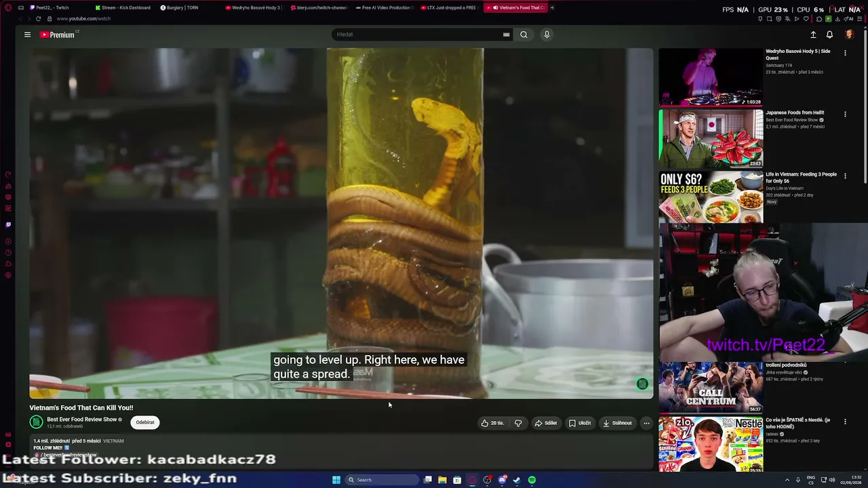
Task: Subscribe using the Odebírat button
Action: coord(145,422)
